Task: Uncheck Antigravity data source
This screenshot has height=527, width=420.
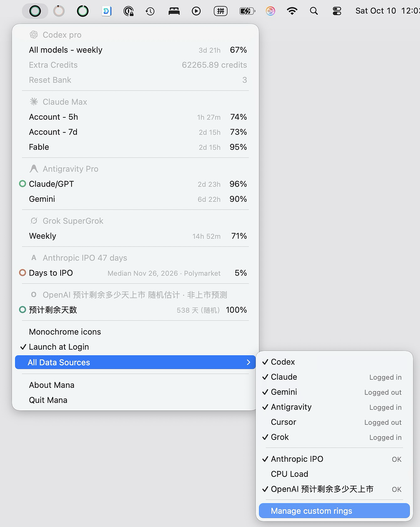Action: click(x=334, y=407)
